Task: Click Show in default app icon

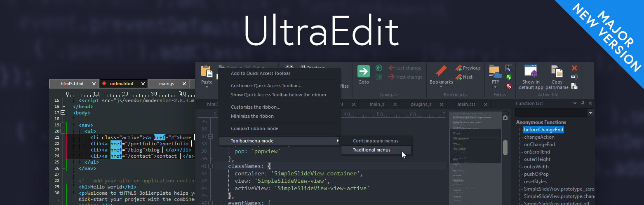Action: click(x=530, y=71)
